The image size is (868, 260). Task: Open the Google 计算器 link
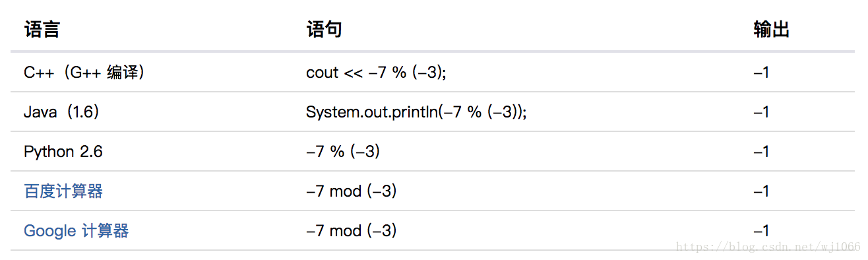pos(76,231)
